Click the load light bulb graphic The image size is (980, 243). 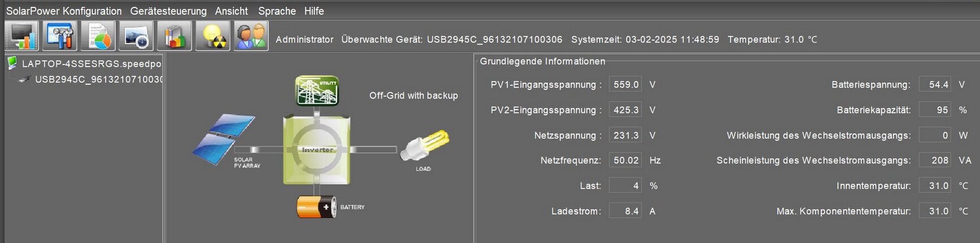click(425, 146)
